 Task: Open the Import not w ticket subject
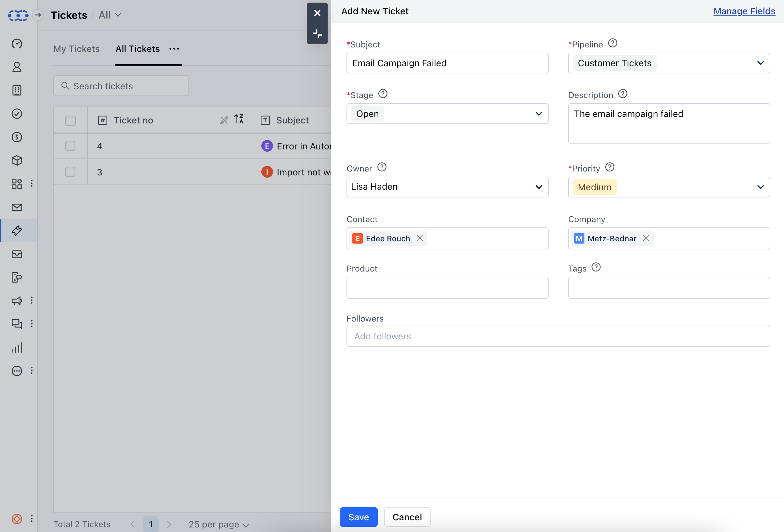304,172
